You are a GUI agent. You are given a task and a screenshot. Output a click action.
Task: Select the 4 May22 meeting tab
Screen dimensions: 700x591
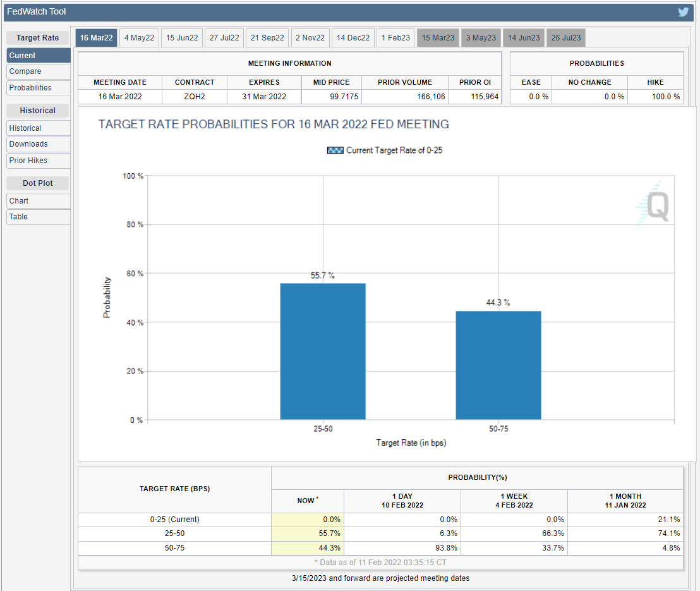tap(139, 38)
